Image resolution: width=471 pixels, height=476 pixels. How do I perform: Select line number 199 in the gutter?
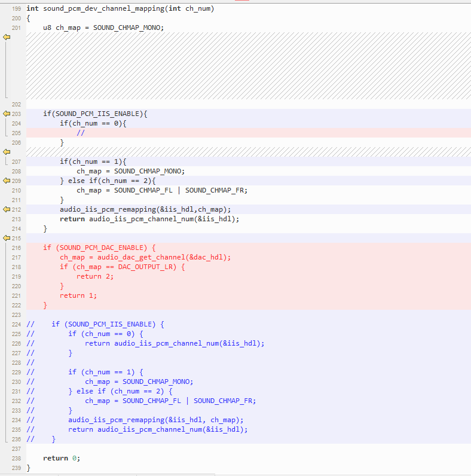tap(16, 9)
